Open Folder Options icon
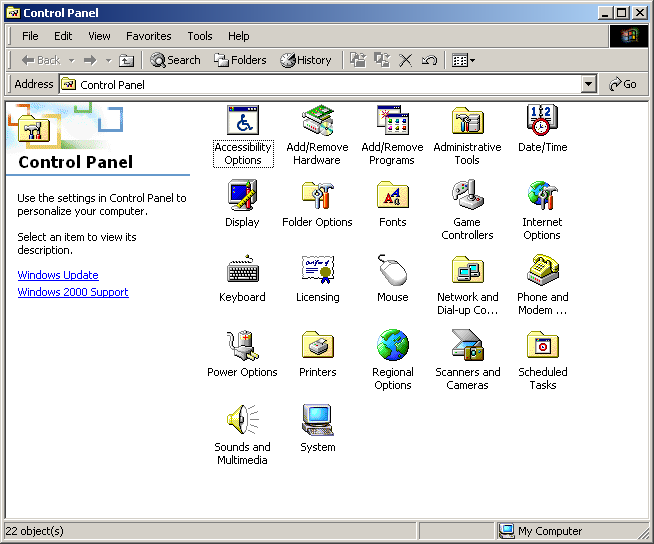Screen dimensions: 654x544 [x=318, y=195]
